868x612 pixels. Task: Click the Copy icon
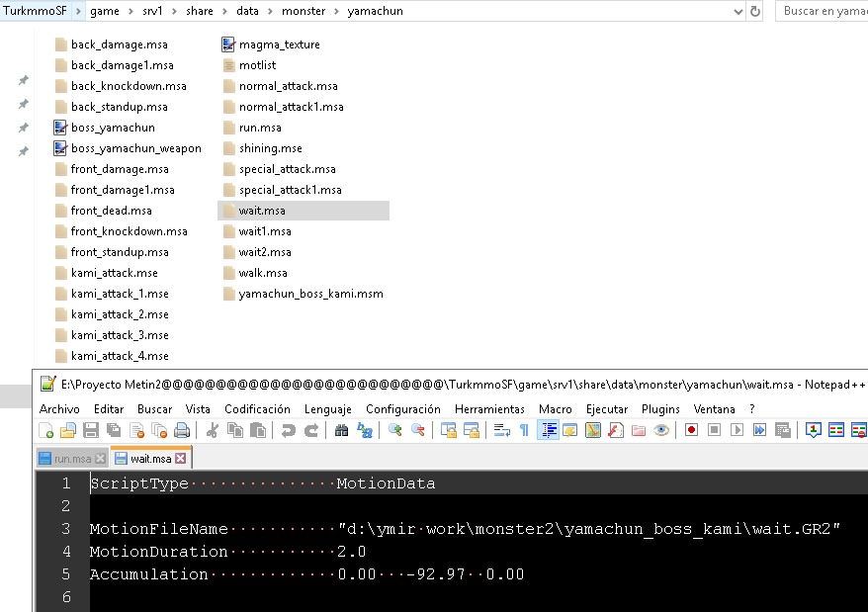click(235, 430)
